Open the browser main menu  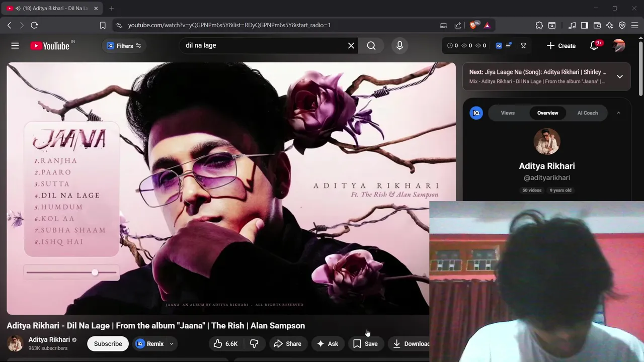[x=635, y=25]
